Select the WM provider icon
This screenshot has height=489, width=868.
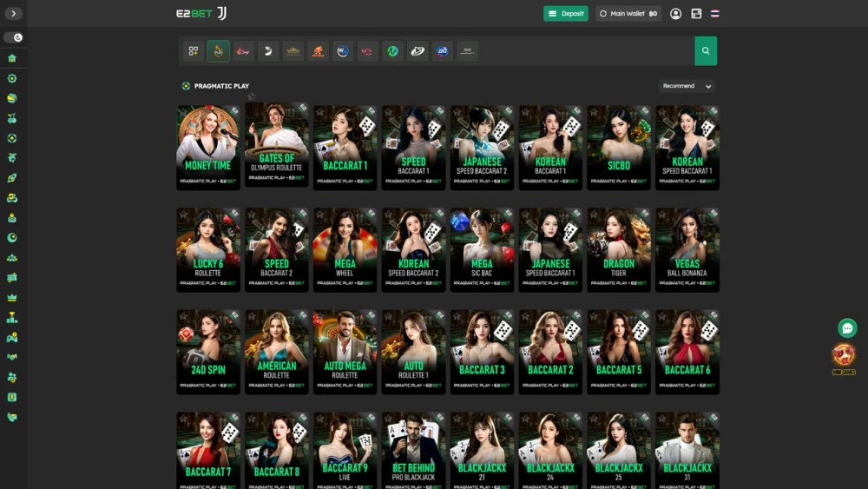point(343,51)
